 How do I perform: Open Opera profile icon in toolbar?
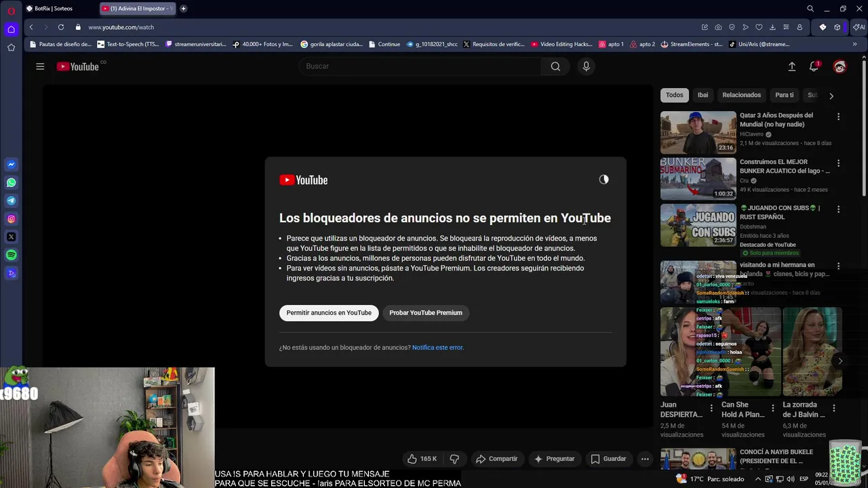[800, 27]
